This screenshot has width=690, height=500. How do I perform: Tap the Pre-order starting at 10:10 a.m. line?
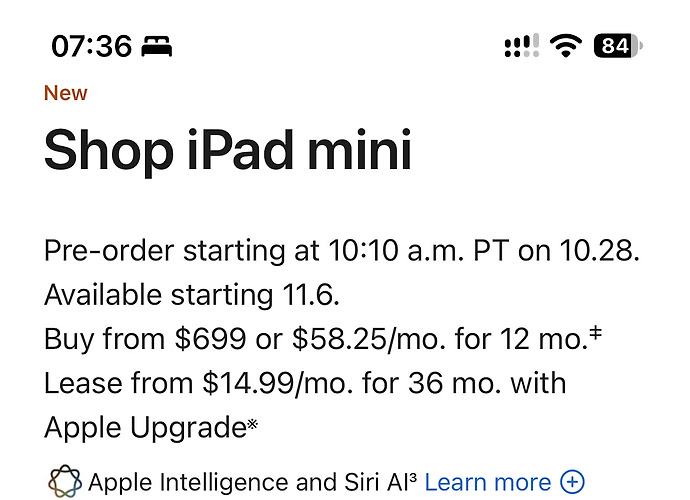[x=342, y=251]
